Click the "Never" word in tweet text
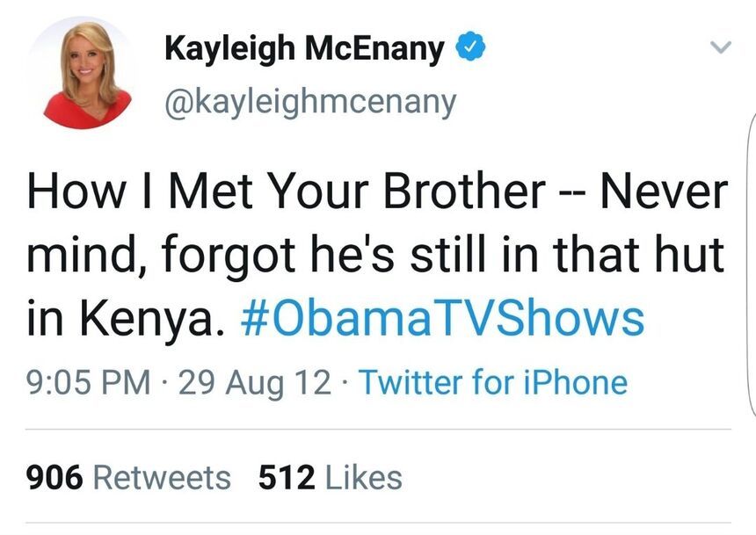This screenshot has height=535, width=756. pos(664,192)
